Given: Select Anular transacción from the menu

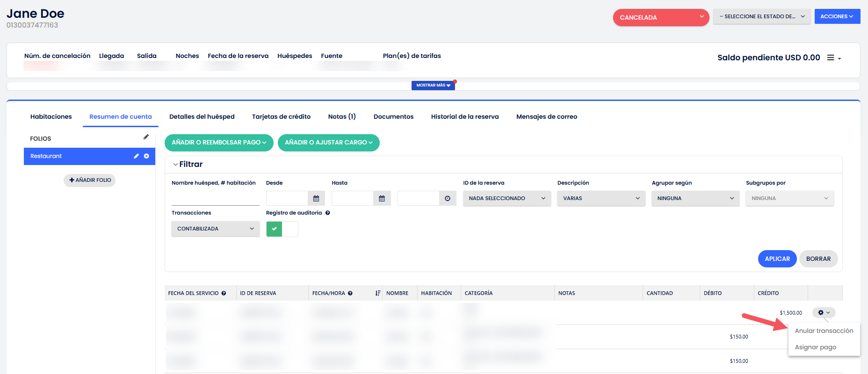Looking at the screenshot, I should [824, 331].
